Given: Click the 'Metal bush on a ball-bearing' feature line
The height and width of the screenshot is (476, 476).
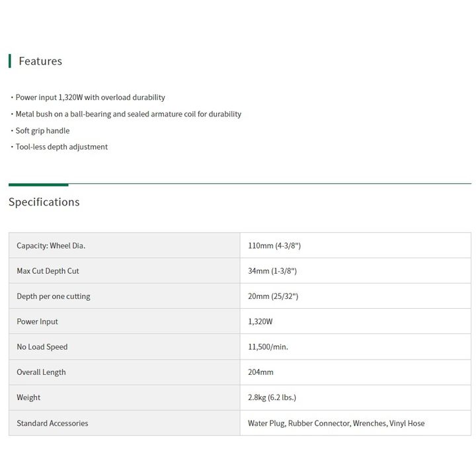Looking at the screenshot, I should [128, 114].
